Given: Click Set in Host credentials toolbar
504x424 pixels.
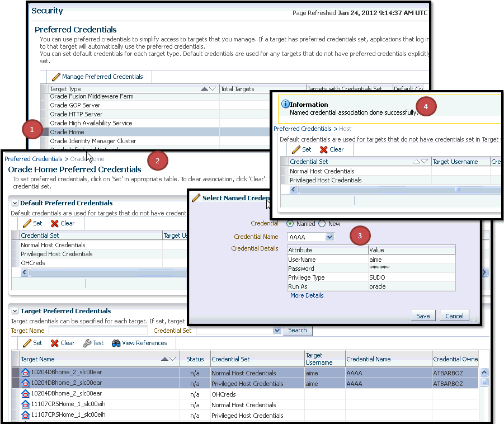Looking at the screenshot, I should point(302,149).
